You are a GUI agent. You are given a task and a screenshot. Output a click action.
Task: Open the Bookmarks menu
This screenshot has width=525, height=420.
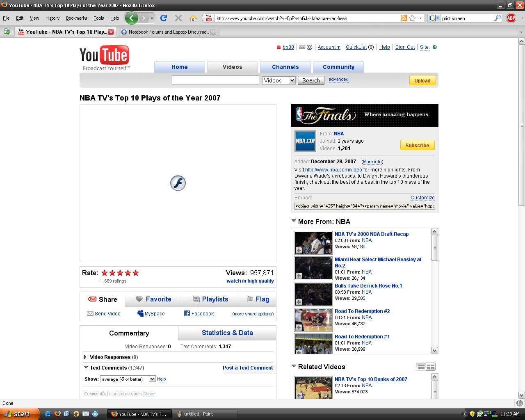tap(76, 18)
